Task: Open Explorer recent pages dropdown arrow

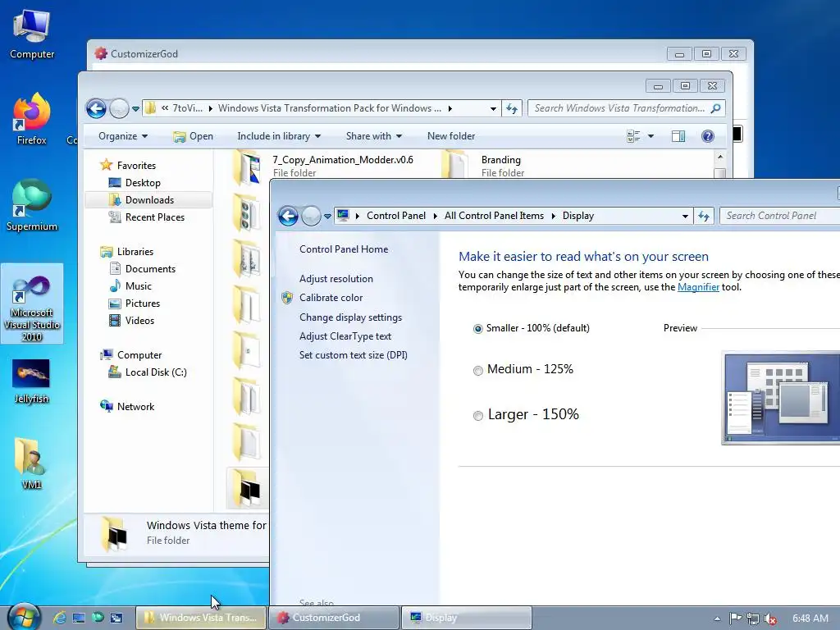Action: click(135, 109)
